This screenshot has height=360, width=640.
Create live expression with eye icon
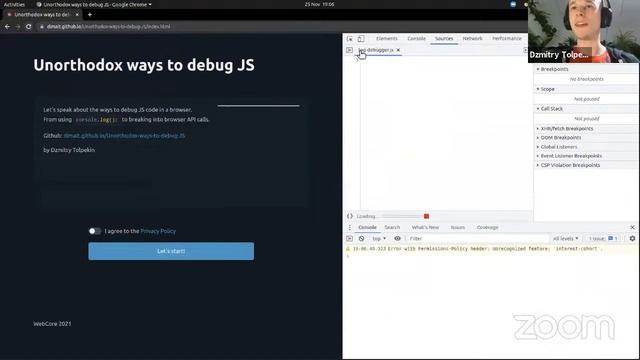(397, 238)
